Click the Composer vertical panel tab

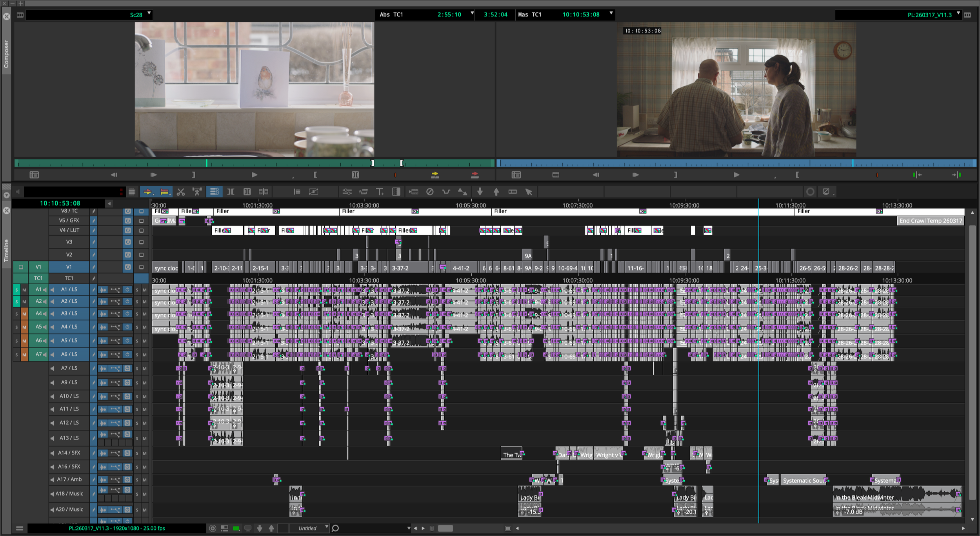[6, 54]
